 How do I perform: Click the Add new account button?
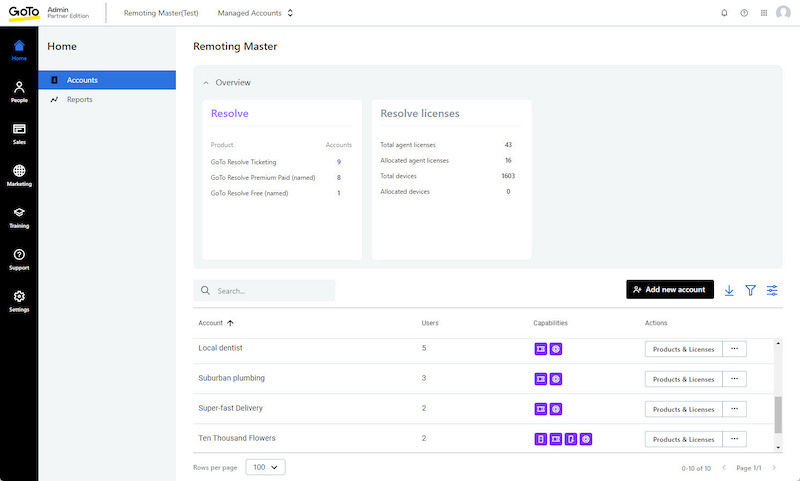coord(670,290)
